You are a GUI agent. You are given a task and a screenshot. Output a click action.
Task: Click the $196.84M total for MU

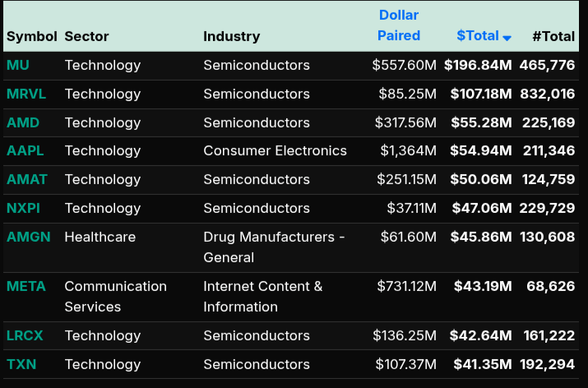click(478, 65)
